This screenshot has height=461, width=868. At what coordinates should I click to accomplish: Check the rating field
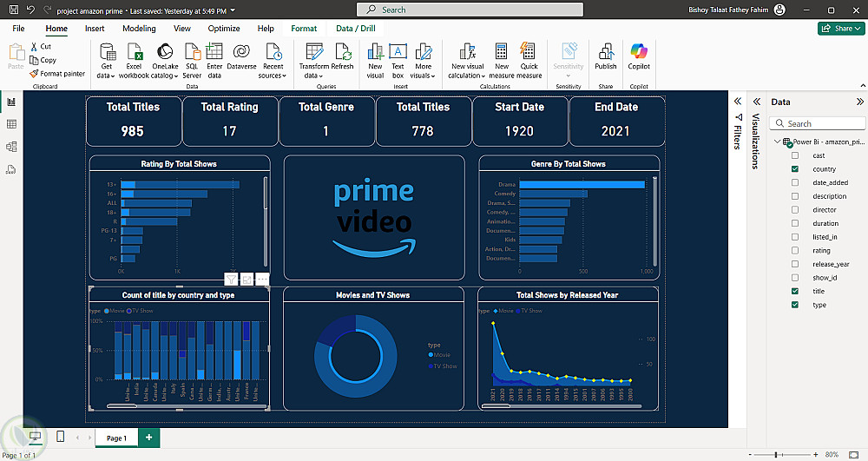click(x=795, y=250)
